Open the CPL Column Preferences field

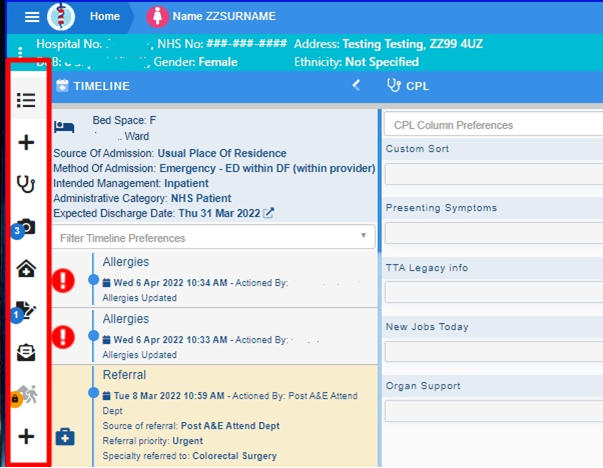coord(494,125)
